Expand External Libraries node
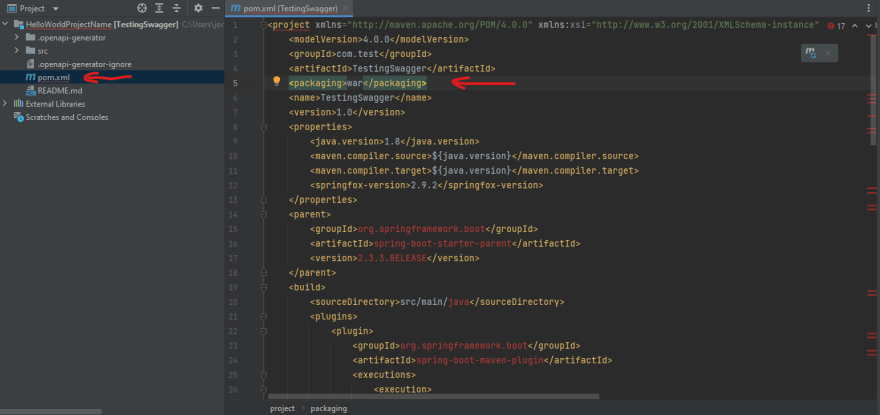The image size is (880, 415). (x=6, y=104)
